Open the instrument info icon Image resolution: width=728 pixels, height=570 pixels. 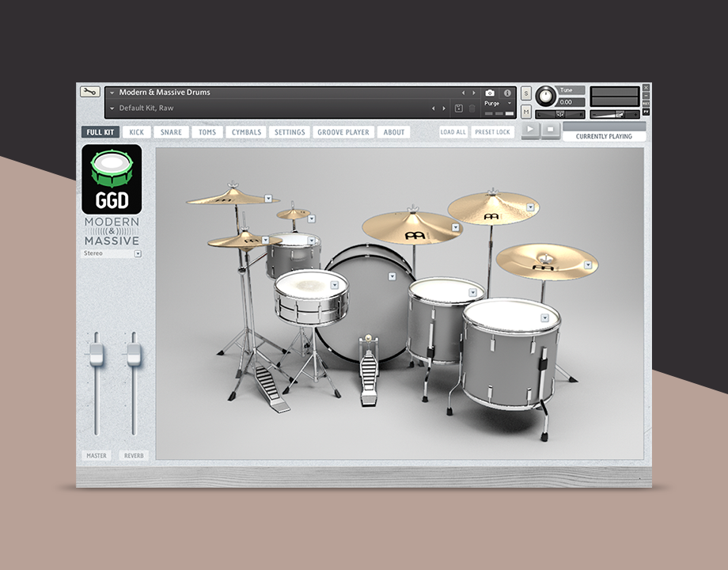click(507, 93)
